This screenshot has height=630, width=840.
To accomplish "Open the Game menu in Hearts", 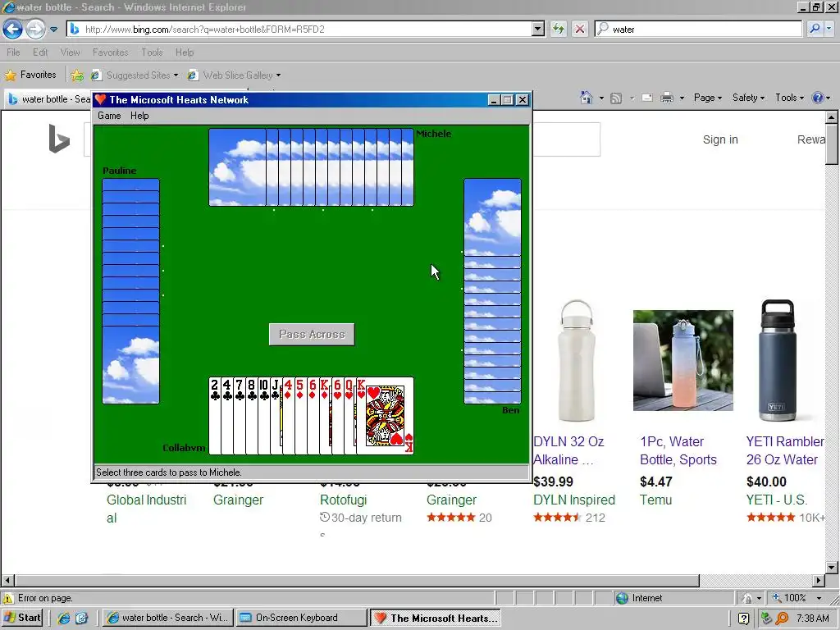I will (x=109, y=116).
